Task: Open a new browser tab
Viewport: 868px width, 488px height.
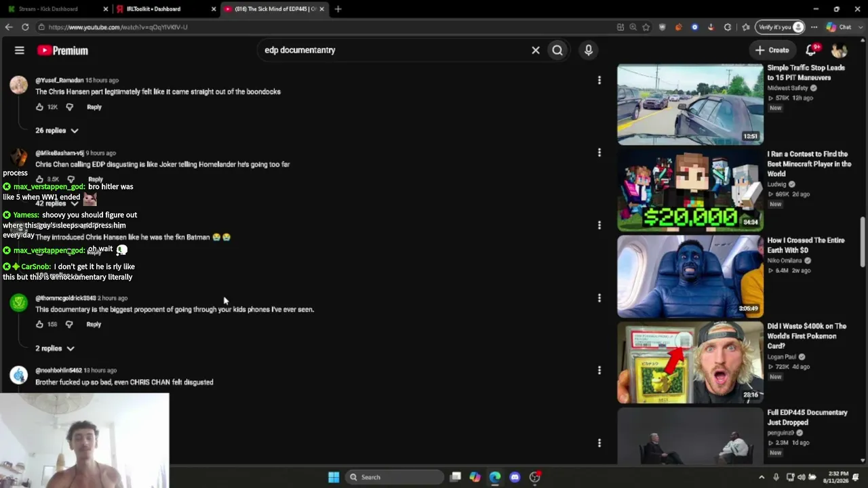Action: (338, 9)
